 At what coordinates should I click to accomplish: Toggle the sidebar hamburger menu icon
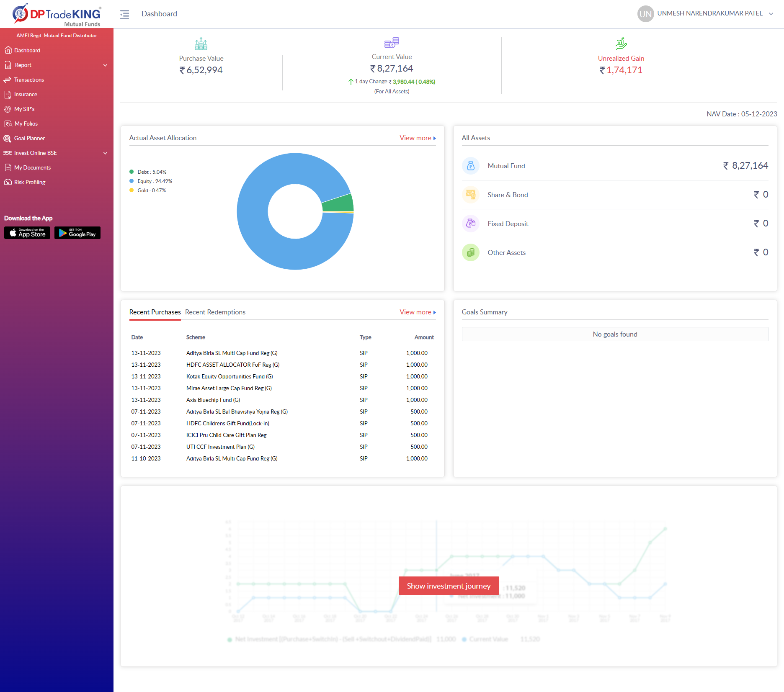click(x=124, y=15)
